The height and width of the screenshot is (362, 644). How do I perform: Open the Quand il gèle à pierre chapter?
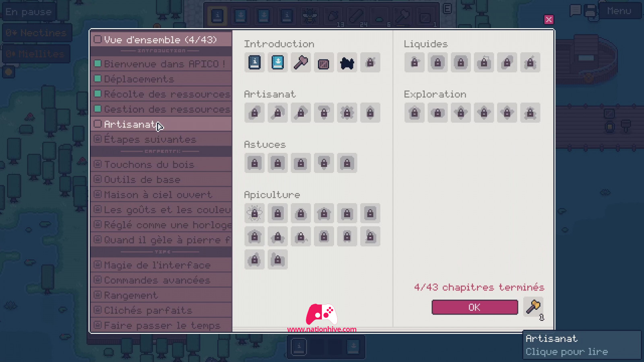(x=161, y=240)
